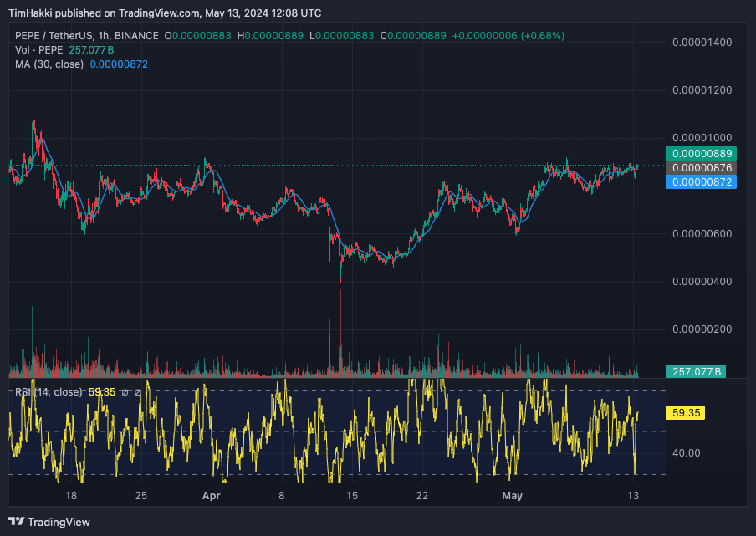The image size is (756, 536).
Task: Click the teal 257.077B volume axis label
Action: tap(695, 371)
